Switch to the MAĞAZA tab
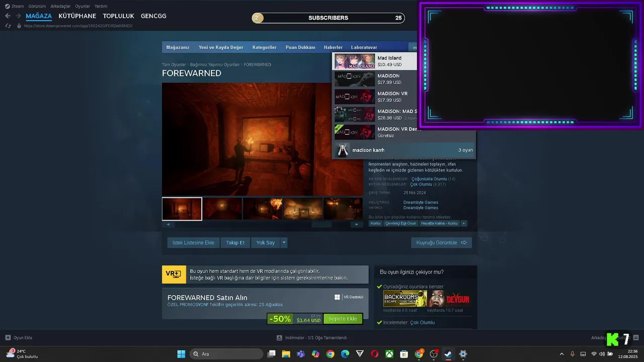The width and height of the screenshot is (644, 362). click(x=39, y=16)
